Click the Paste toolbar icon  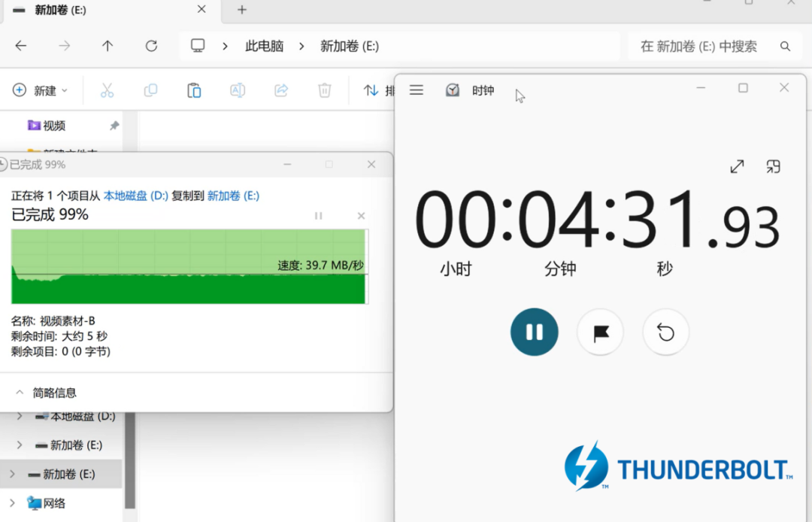194,90
